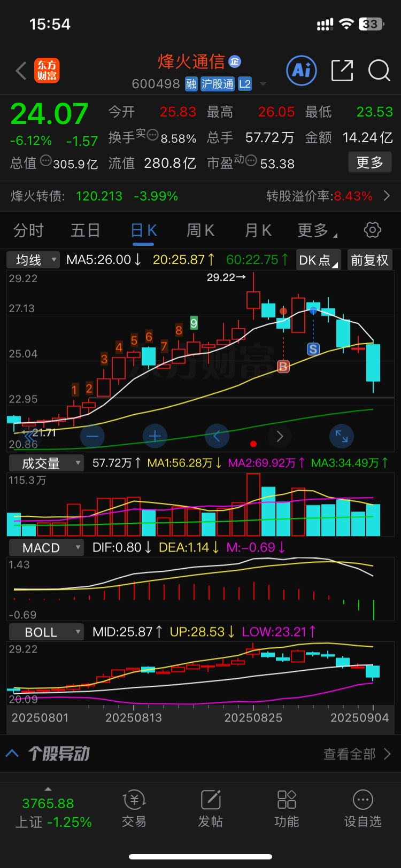Viewport: 401px width, 868px height.
Task: Tap 上证 index 3765.88 quote
Action: (x=48, y=804)
